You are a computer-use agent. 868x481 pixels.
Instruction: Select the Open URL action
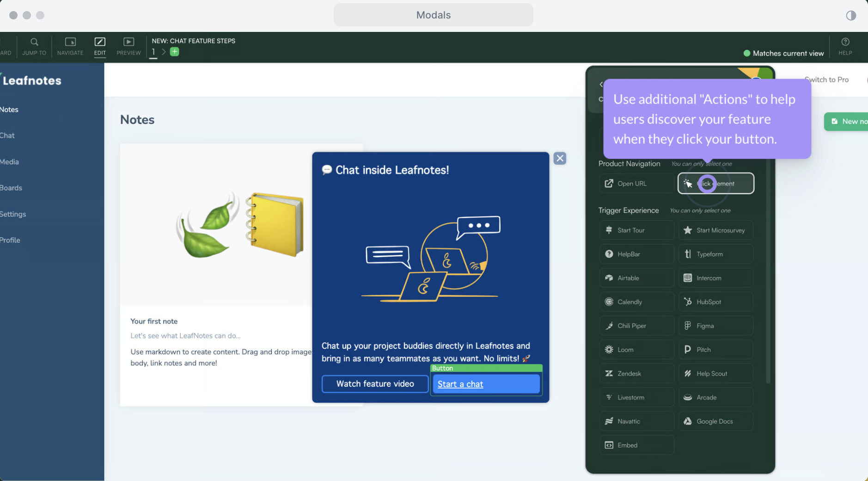pos(636,184)
